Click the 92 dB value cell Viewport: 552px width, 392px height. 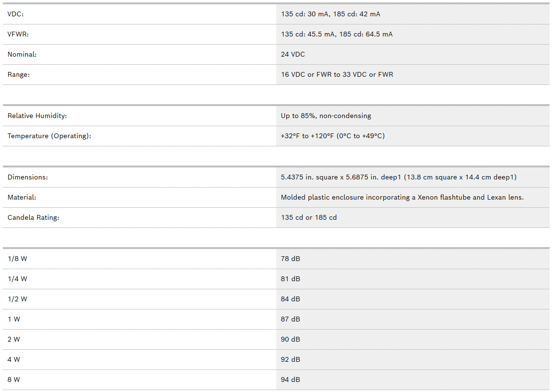291,359
